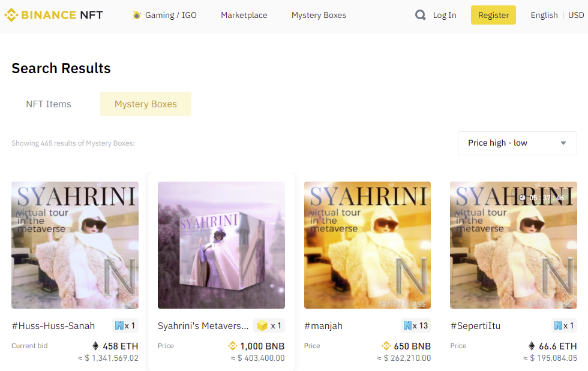Open the Syahrini's Metaverse box thumbnail
Screen dimensions: 588x371
tap(221, 245)
